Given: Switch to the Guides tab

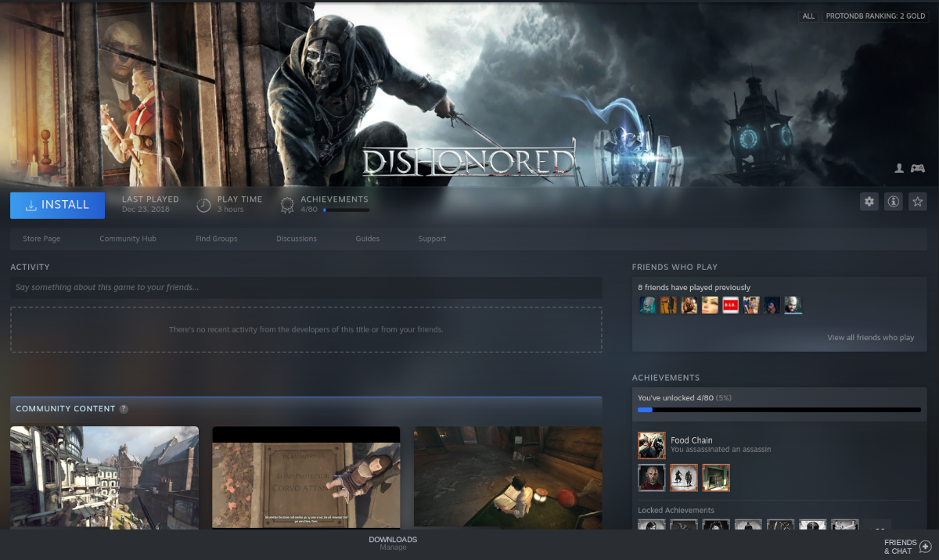Looking at the screenshot, I should [368, 239].
